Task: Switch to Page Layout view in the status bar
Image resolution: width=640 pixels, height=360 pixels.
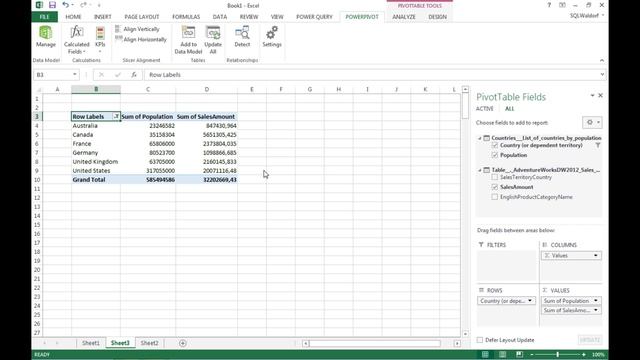Action: pyautogui.click(x=502, y=354)
